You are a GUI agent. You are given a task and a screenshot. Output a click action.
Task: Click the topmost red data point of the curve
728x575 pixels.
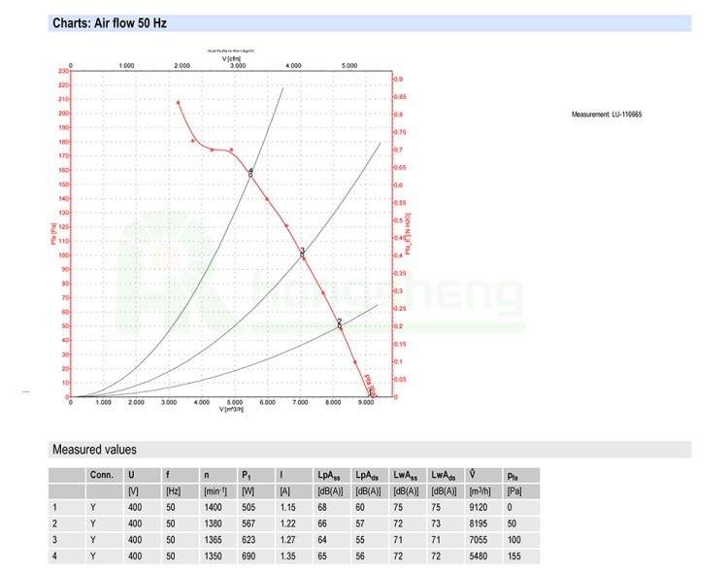tap(178, 102)
